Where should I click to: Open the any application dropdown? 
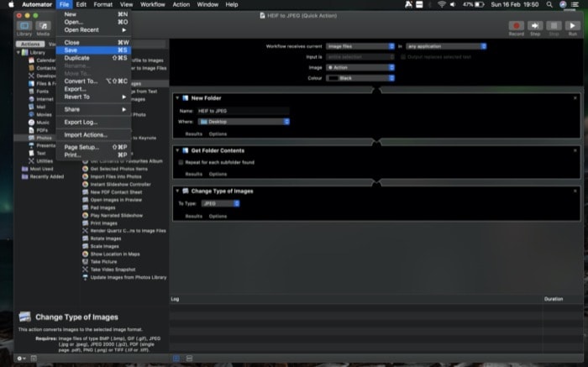click(x=446, y=46)
